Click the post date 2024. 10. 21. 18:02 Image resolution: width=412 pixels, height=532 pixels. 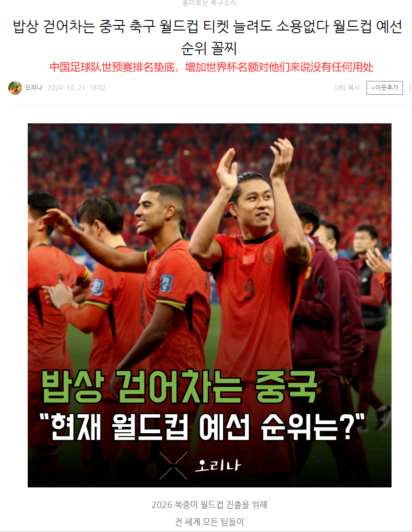pos(77,88)
